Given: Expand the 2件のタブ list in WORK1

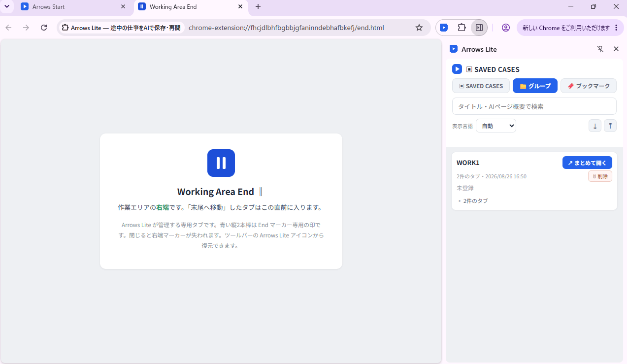Looking at the screenshot, I should pyautogui.click(x=473, y=200).
